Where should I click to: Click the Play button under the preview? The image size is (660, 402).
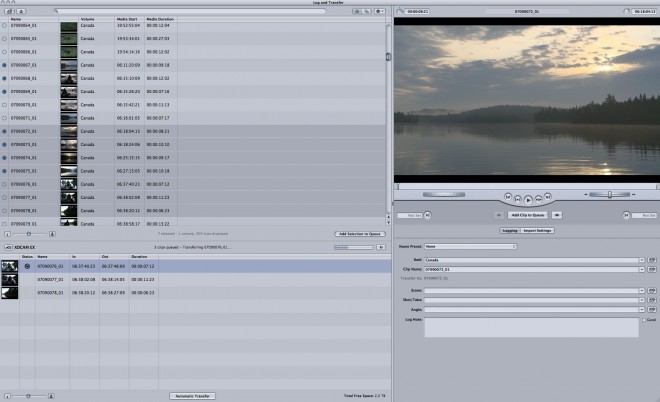(528, 198)
